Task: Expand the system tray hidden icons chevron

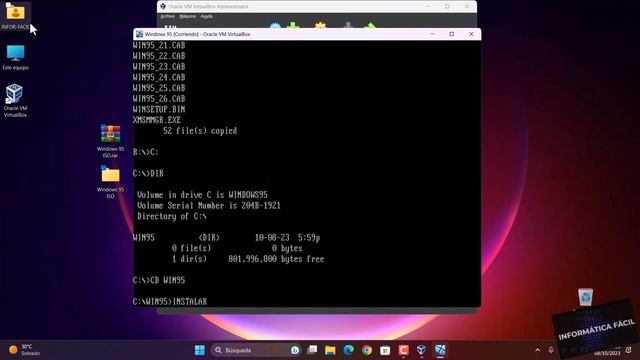Action: click(538, 350)
